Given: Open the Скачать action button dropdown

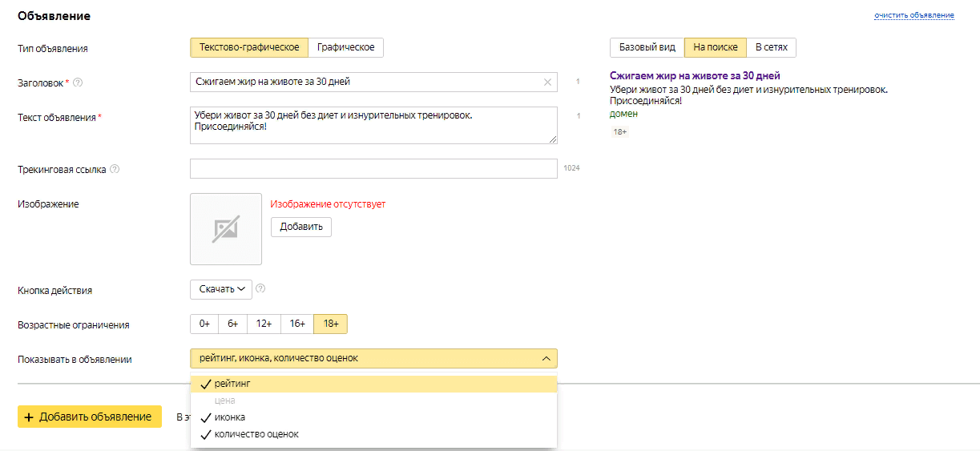Looking at the screenshot, I should coord(221,289).
